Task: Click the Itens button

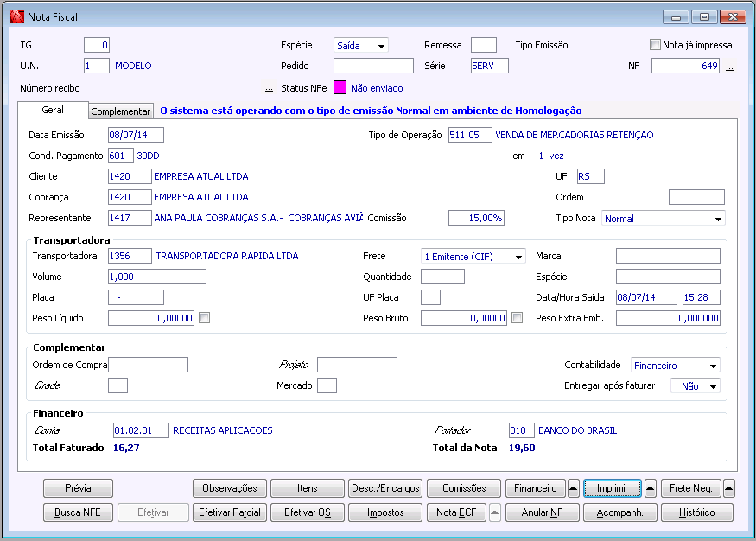Action: click(x=307, y=488)
